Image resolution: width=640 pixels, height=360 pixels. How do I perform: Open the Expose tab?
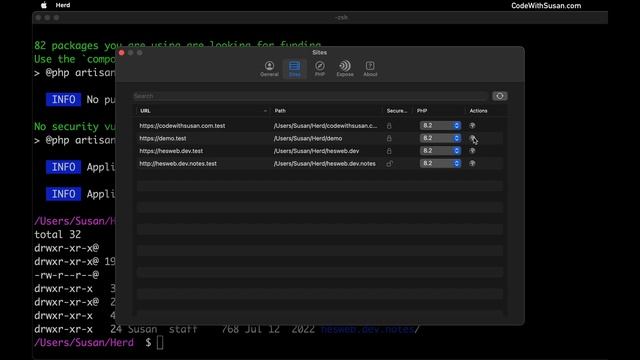coord(345,69)
